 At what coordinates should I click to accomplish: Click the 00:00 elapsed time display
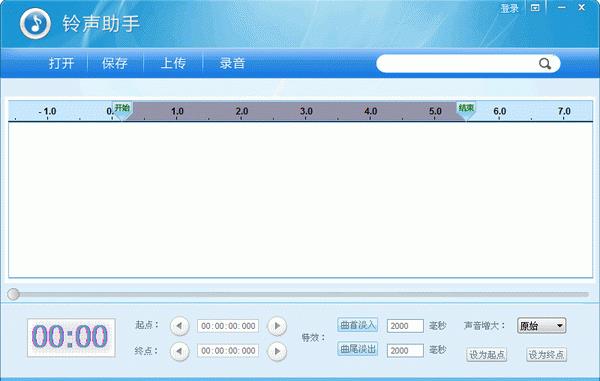tap(71, 337)
